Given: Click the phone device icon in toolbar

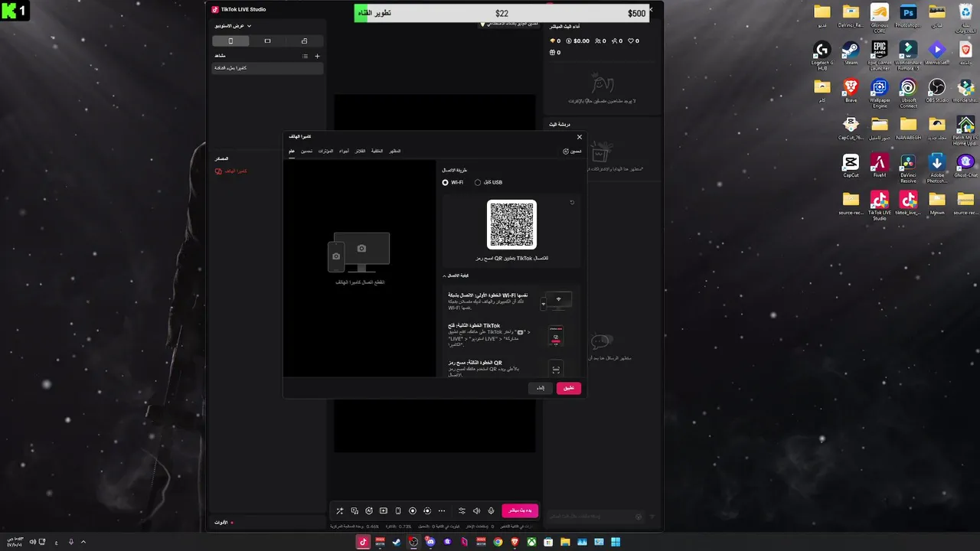Looking at the screenshot, I should click(x=398, y=510).
